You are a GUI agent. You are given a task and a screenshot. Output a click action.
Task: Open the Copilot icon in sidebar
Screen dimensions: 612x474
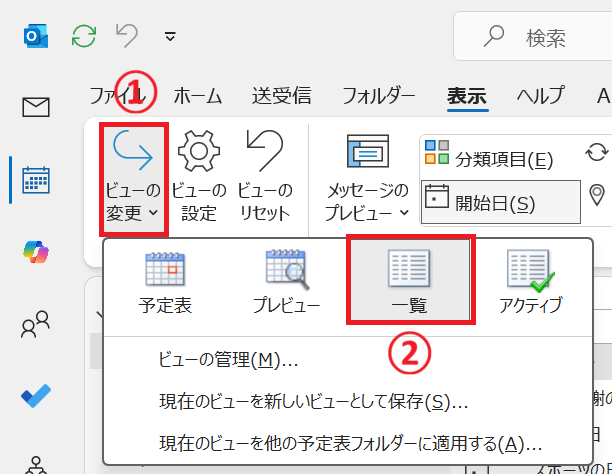[x=36, y=252]
